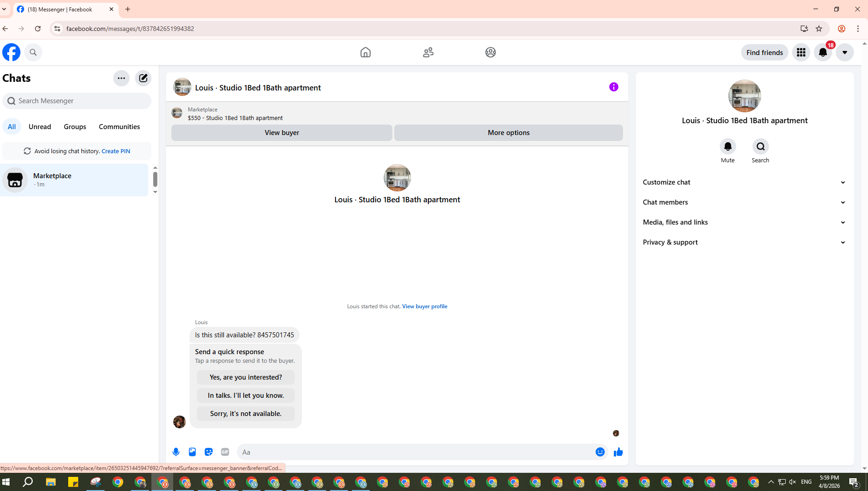Open Marketplace chat in chat list
868x491 pixels.
click(75, 180)
